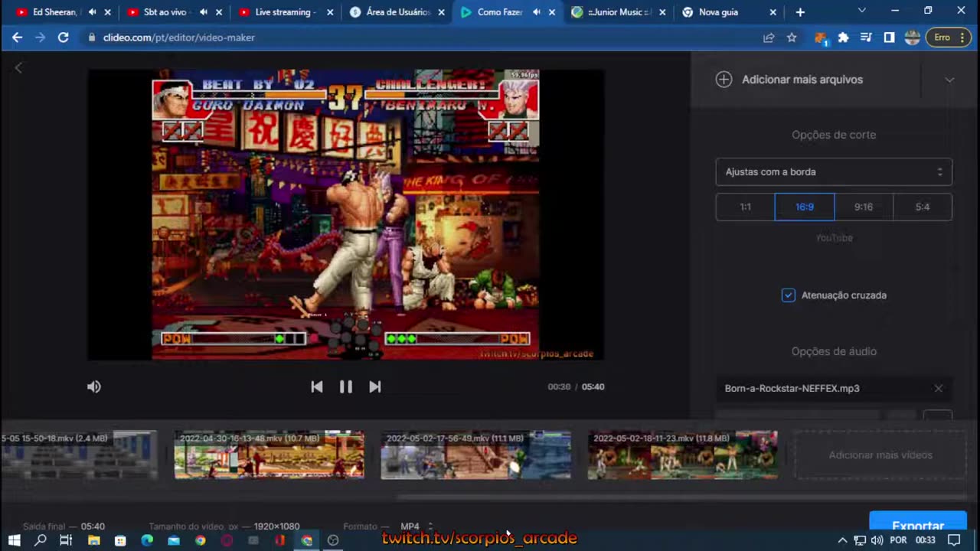Image resolution: width=980 pixels, height=551 pixels.
Task: Close the Área de Usuários tab
Action: [x=442, y=12]
